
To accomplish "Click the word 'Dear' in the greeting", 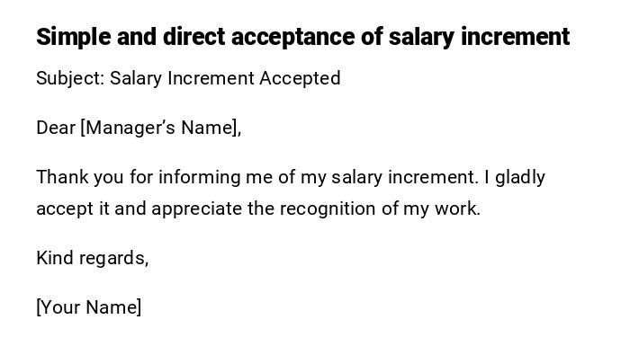I will [56, 128].
